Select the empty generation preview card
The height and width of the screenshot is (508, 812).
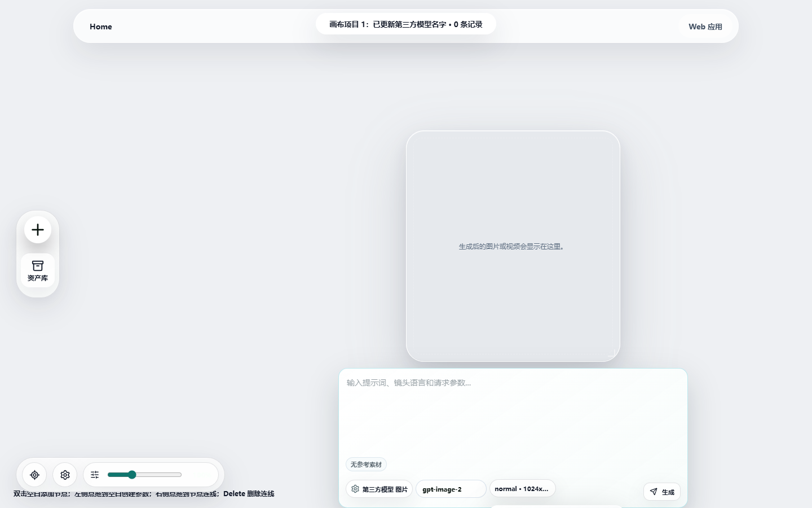point(513,246)
